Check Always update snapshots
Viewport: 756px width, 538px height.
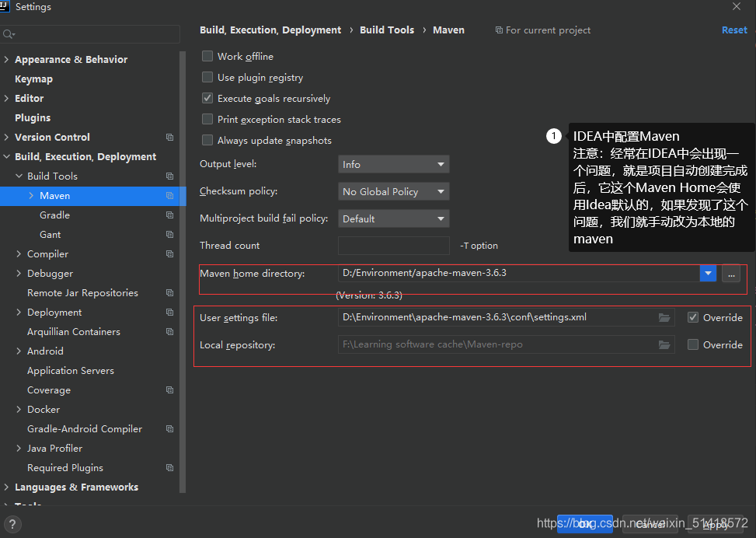click(207, 141)
